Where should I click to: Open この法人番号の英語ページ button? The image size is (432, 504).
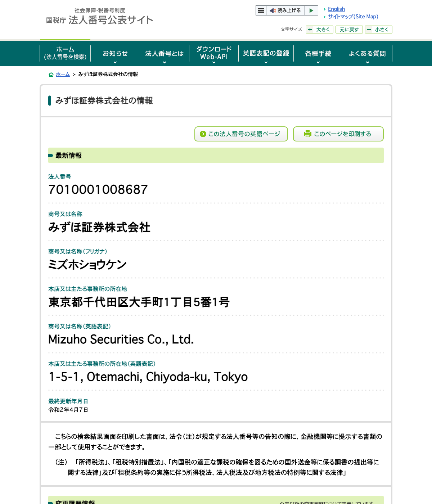(241, 134)
